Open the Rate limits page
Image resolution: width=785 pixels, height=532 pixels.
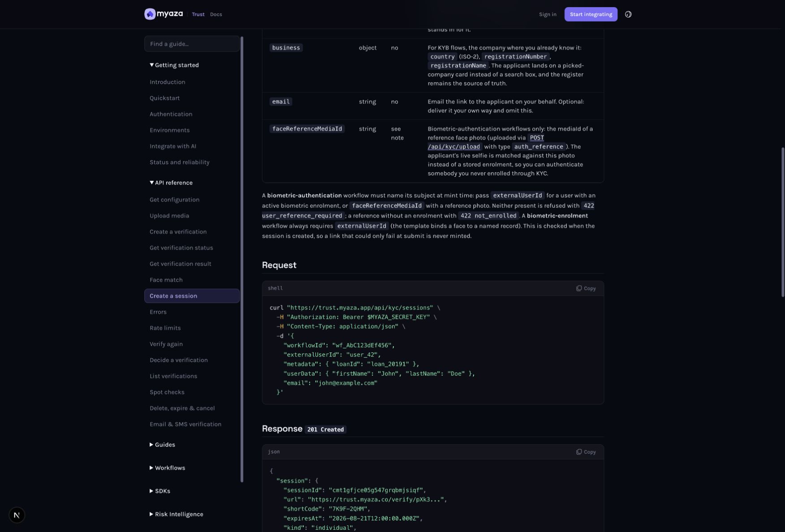pos(165,328)
